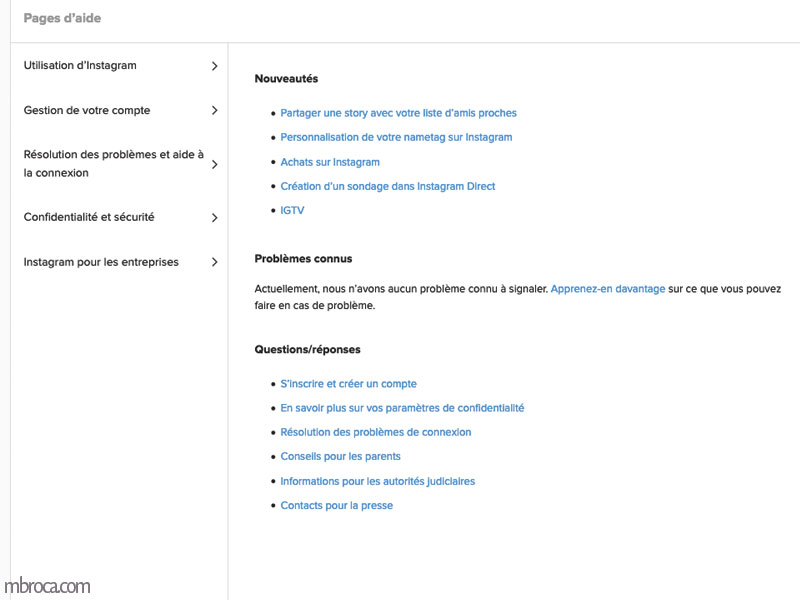Click Contacts pour la presse link

336,506
